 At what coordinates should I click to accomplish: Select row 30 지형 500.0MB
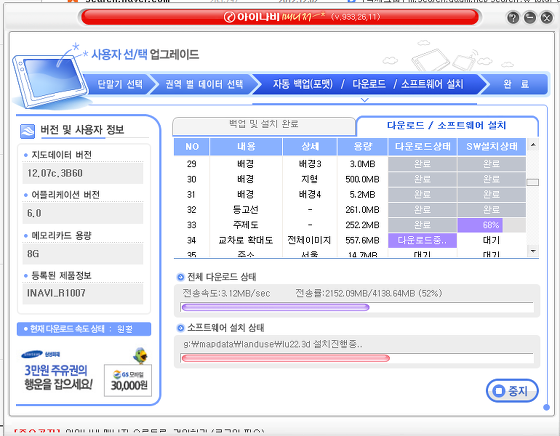pos(350,179)
